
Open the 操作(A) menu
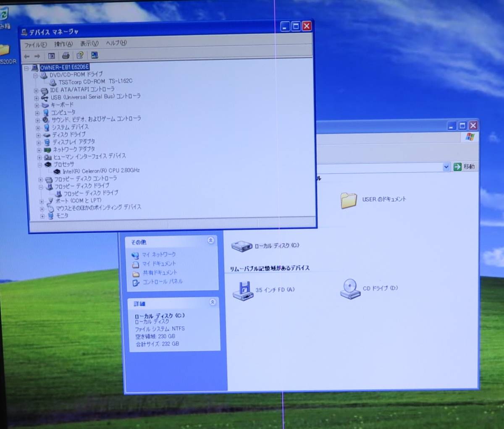(x=63, y=44)
